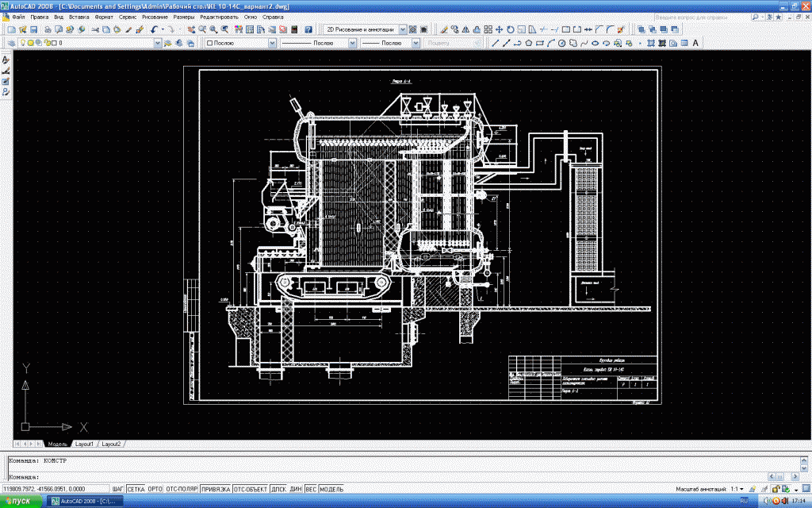Click the Cut scissors icon
This screenshot has height=508, width=812.
(95, 29)
